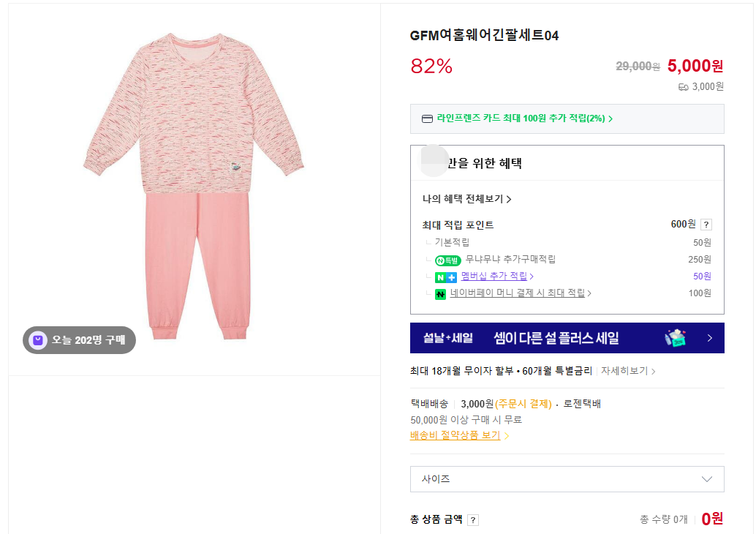Click the credit card icon in 라인프렌즈 banner
Image resolution: width=756 pixels, height=534 pixels.
click(x=427, y=119)
